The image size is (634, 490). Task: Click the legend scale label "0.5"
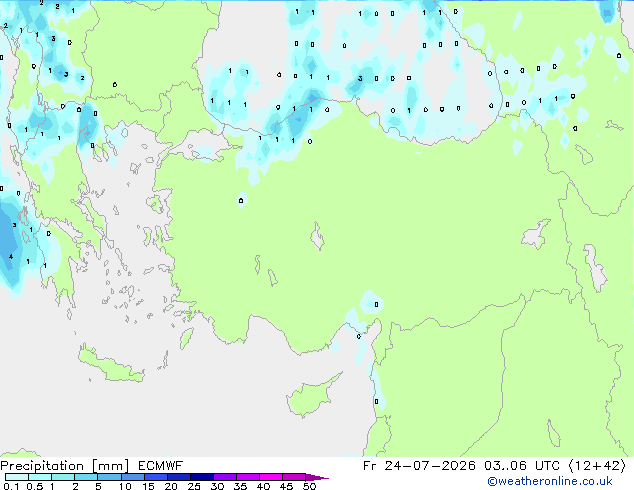pyautogui.click(x=34, y=486)
